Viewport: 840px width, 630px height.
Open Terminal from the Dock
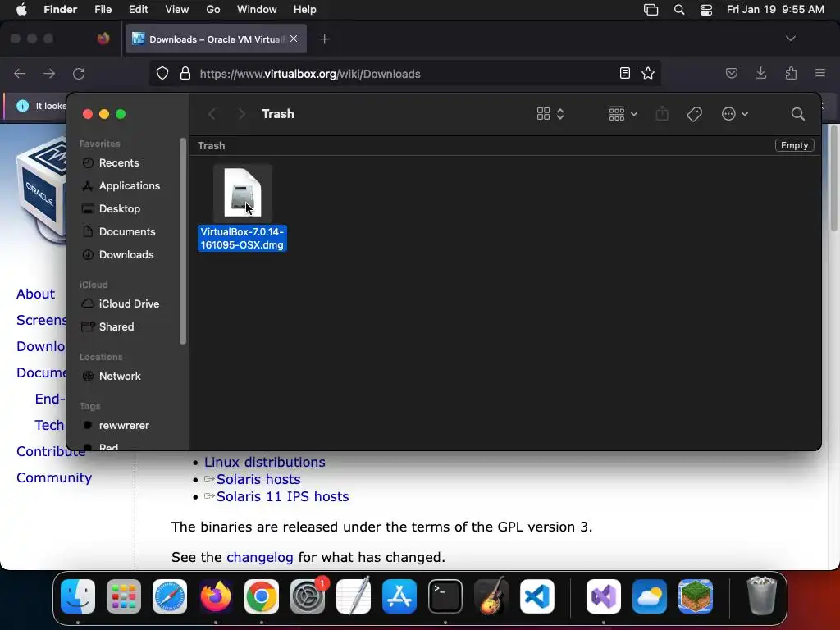[x=445, y=596]
